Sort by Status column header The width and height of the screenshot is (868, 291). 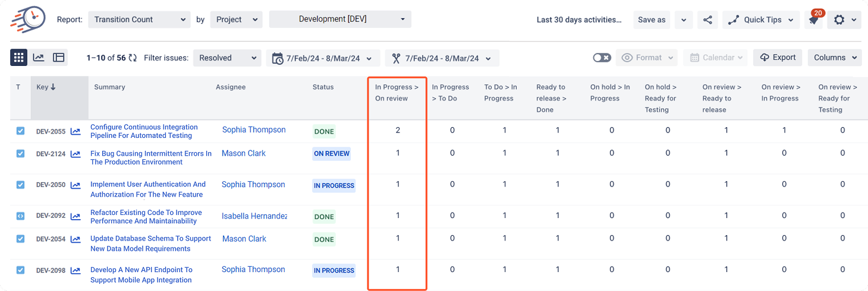[323, 87]
